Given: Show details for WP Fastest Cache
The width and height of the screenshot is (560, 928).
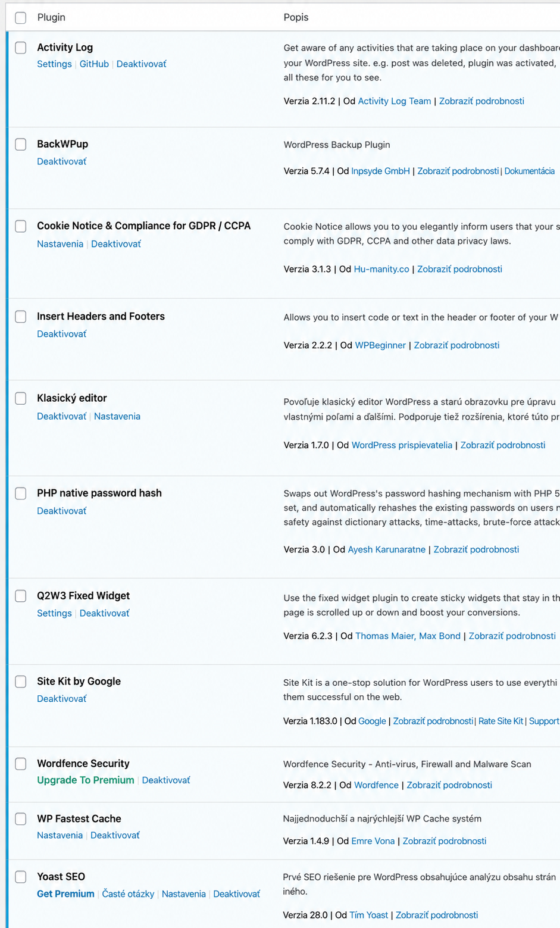Looking at the screenshot, I should click(x=445, y=841).
